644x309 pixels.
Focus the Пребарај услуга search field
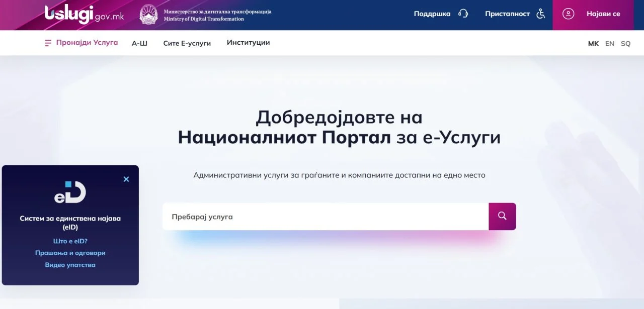coord(325,217)
